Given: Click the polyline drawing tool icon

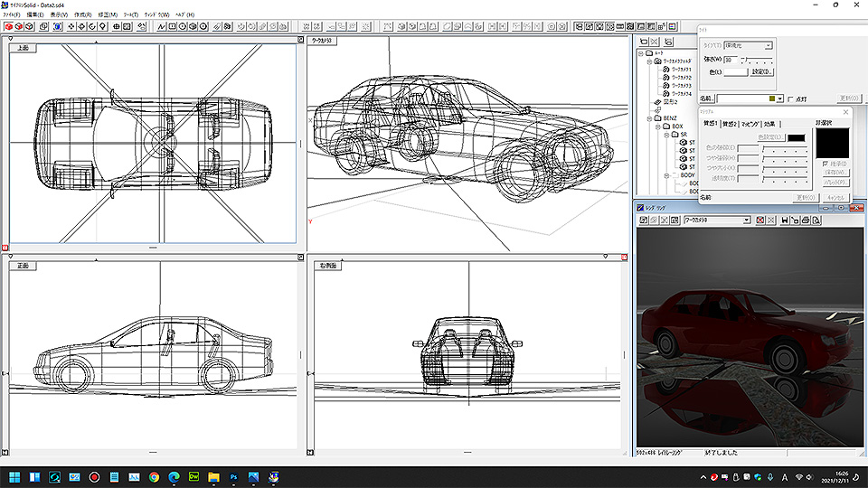Looking at the screenshot, I should pyautogui.click(x=161, y=27).
